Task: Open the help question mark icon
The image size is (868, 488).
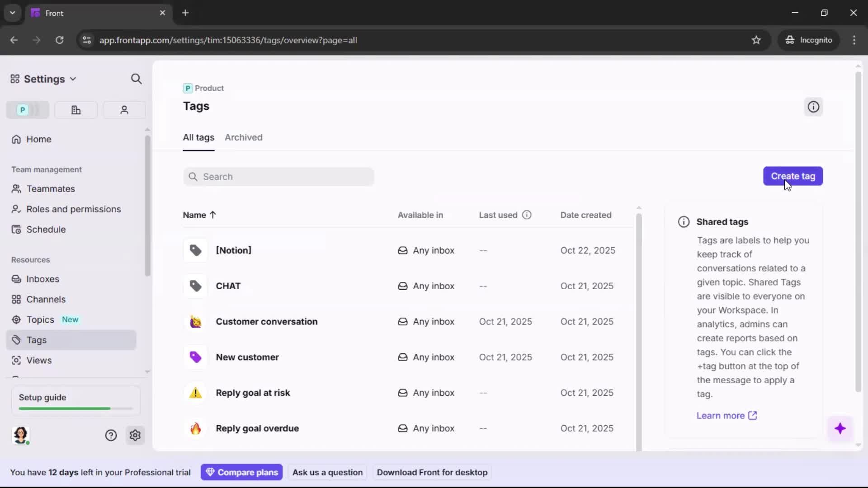Action: [111, 435]
